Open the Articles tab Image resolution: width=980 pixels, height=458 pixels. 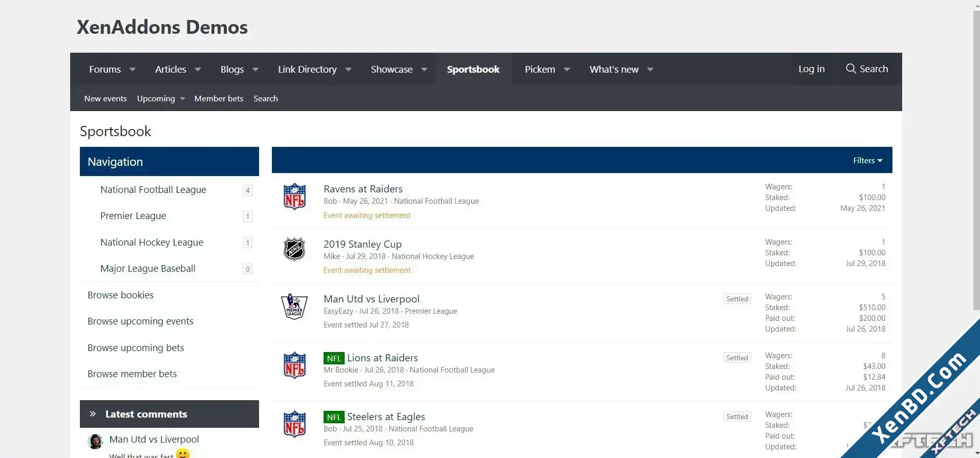171,69
